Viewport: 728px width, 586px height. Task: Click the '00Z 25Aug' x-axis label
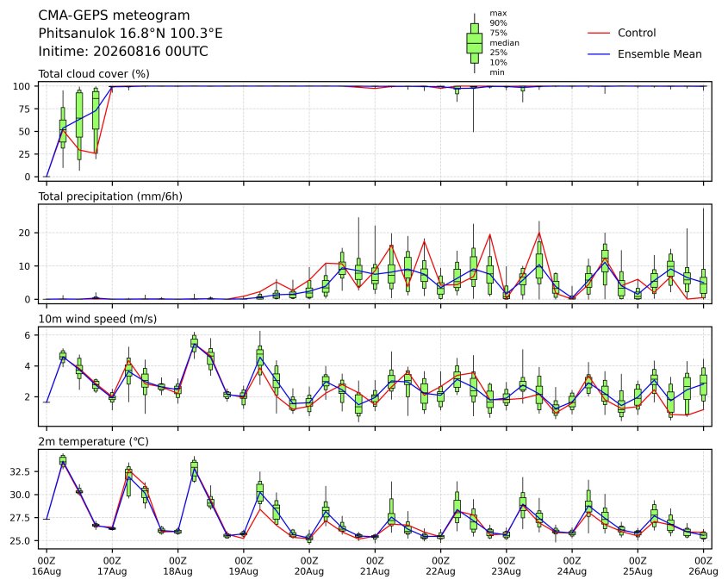(x=638, y=566)
